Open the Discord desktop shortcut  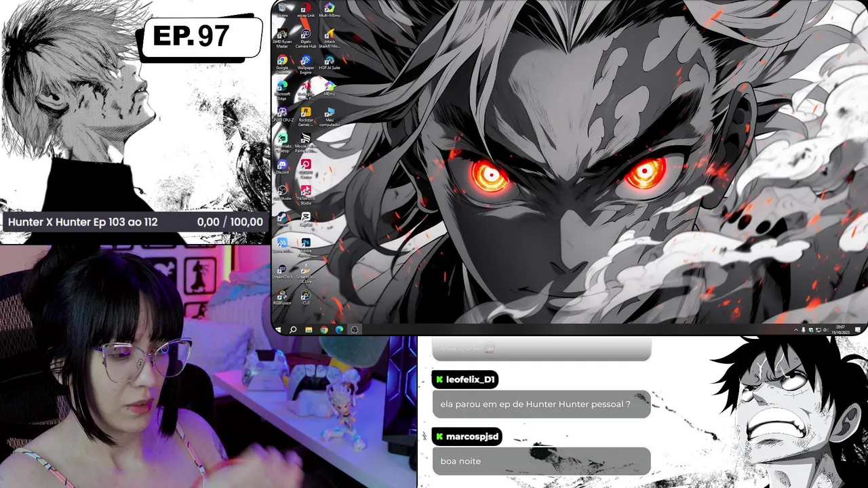[x=282, y=167]
